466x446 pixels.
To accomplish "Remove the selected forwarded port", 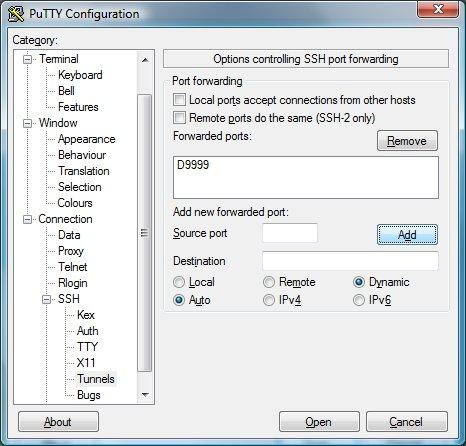I will coord(407,141).
